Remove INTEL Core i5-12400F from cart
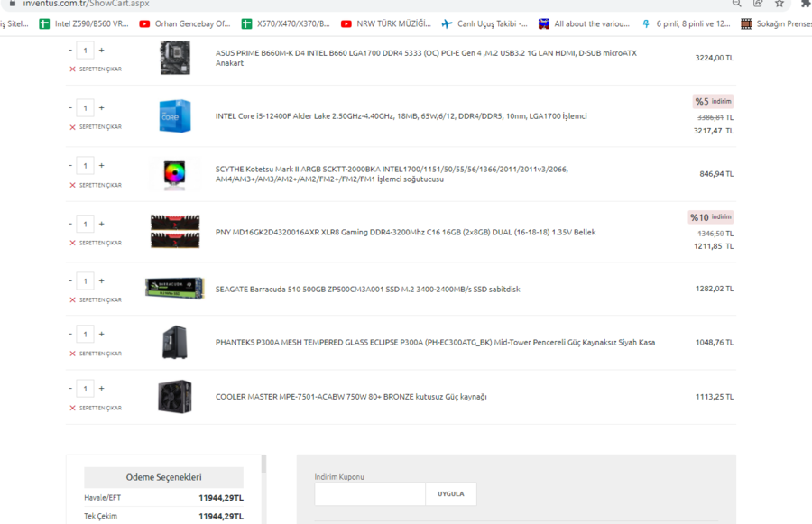812x524 pixels. 96,127
